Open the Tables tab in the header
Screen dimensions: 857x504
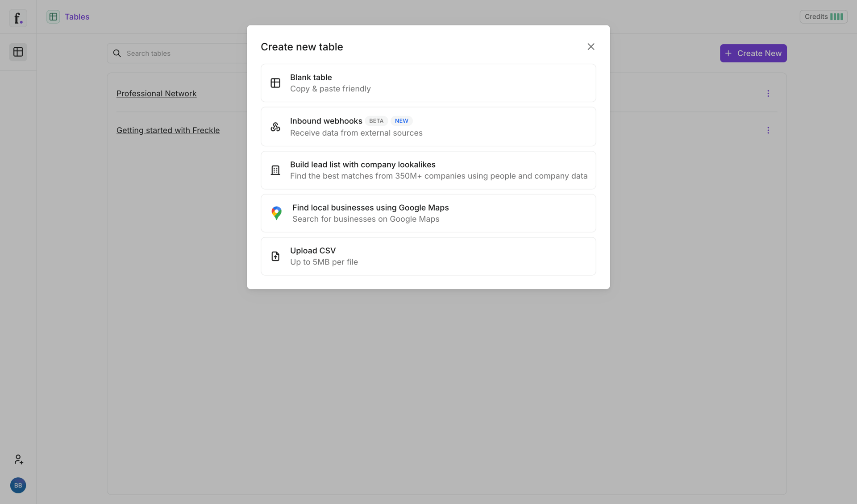pos(68,17)
